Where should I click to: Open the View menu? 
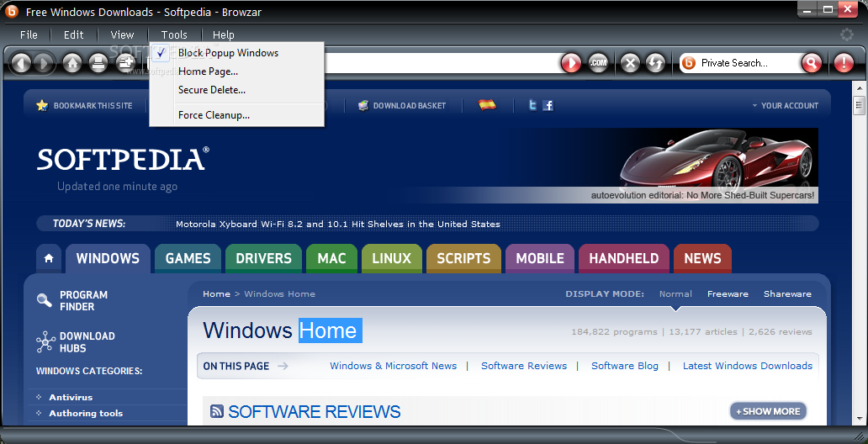(x=122, y=34)
